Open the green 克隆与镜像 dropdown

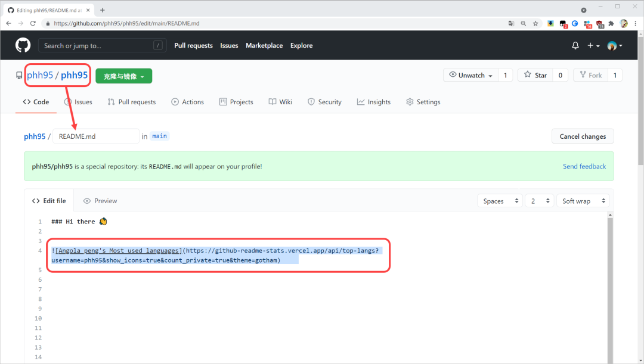tap(123, 76)
